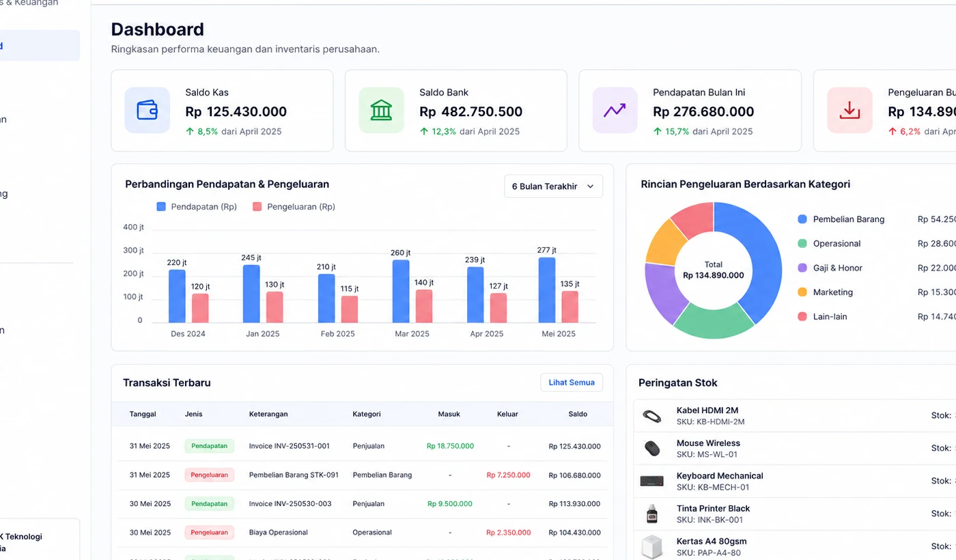
Task: Toggle the Pengeluaran (Rp) legend swatch
Action: (x=257, y=206)
